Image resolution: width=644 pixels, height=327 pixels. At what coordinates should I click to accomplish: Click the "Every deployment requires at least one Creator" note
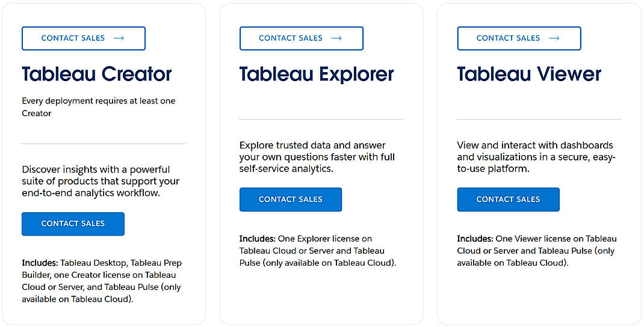99,107
